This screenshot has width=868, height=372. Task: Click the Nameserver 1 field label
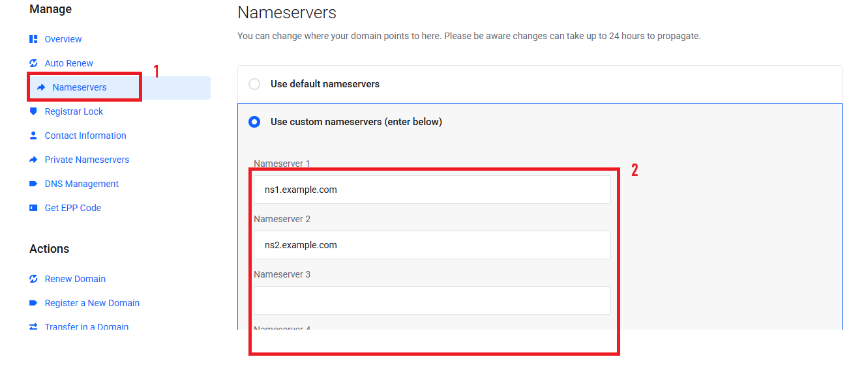click(282, 164)
